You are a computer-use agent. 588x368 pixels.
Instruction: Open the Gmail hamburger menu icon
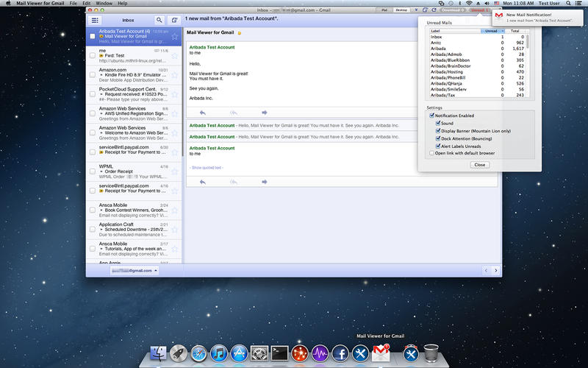coord(94,20)
